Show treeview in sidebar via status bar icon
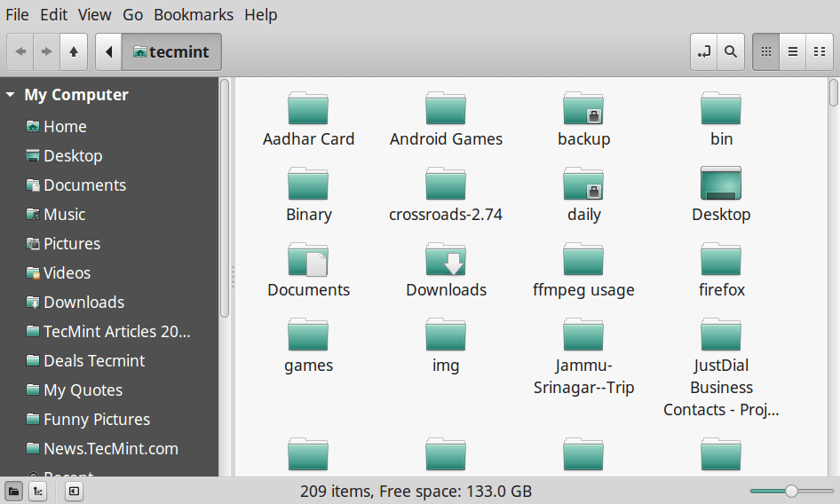The image size is (840, 504). tap(37, 491)
